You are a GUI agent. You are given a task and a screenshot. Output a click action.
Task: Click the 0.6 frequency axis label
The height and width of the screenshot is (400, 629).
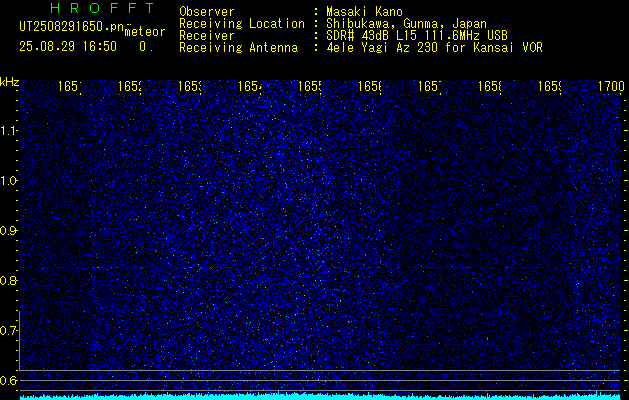tap(8, 380)
